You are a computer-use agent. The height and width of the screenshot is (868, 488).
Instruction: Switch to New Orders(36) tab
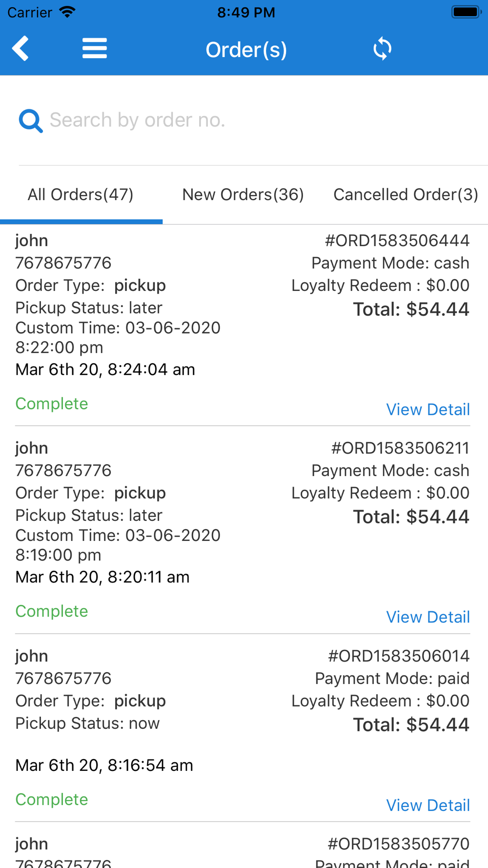coord(243,195)
